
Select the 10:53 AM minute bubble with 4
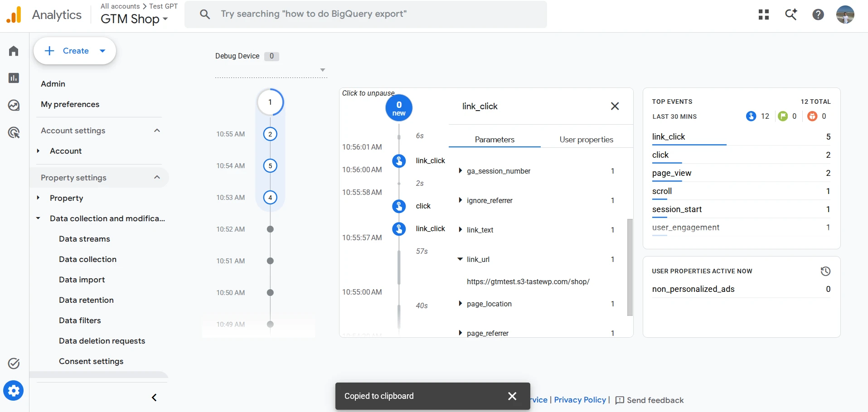pyautogui.click(x=270, y=198)
